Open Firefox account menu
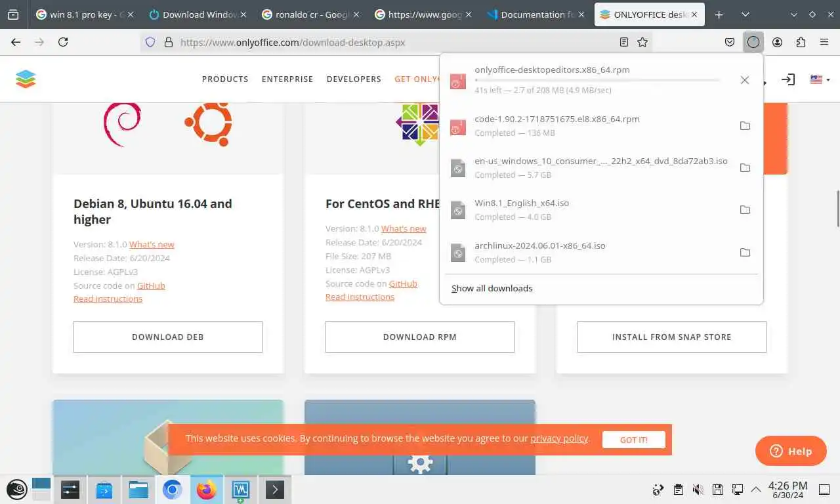This screenshot has width=840, height=504. (778, 42)
